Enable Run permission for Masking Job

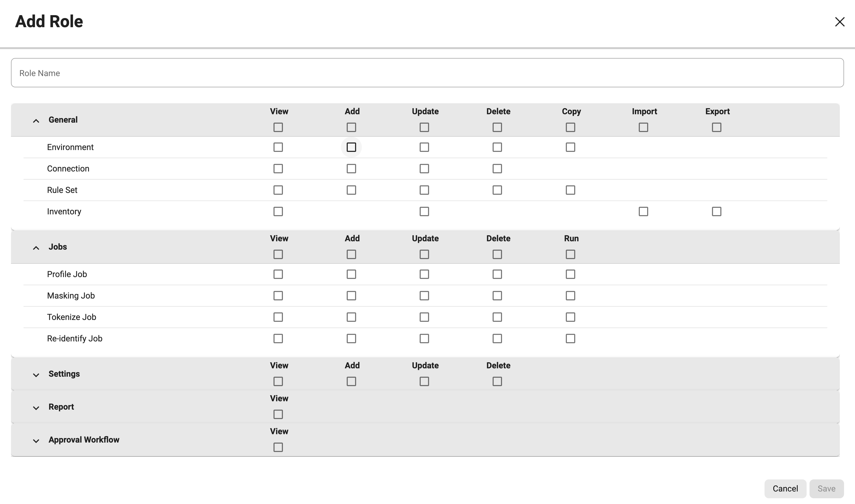tap(570, 295)
